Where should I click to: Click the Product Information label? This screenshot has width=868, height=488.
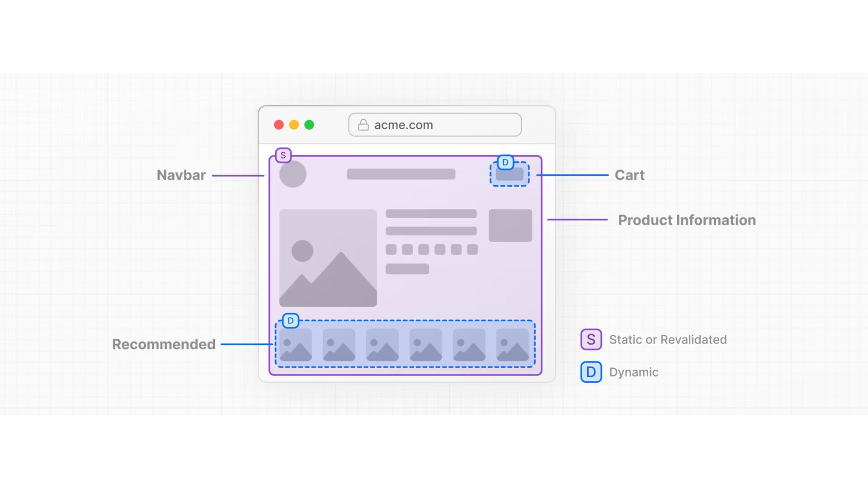coord(686,220)
